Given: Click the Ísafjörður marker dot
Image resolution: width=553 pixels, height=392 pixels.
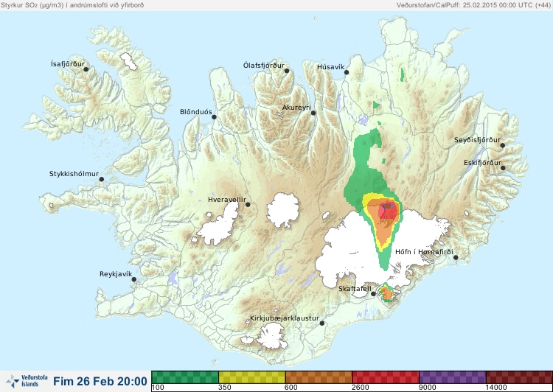Looking at the screenshot, I should (86, 69).
